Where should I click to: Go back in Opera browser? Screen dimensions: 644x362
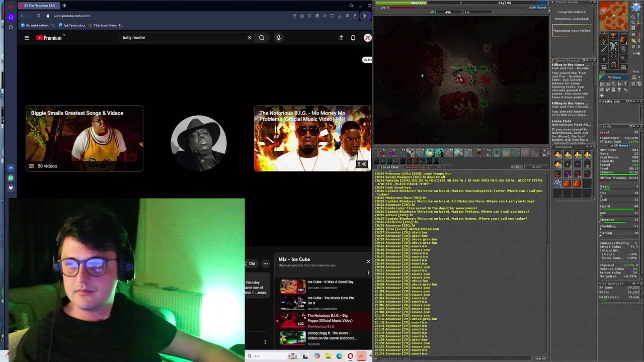[x=22, y=16]
